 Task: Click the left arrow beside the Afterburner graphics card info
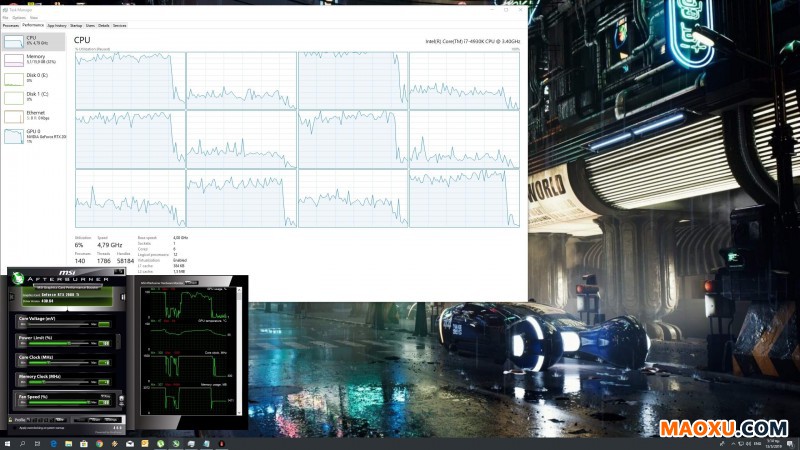tap(12, 296)
